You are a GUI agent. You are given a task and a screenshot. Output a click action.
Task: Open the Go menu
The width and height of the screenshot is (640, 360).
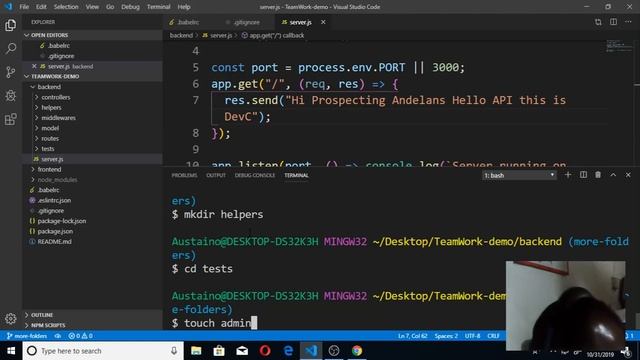[110, 7]
